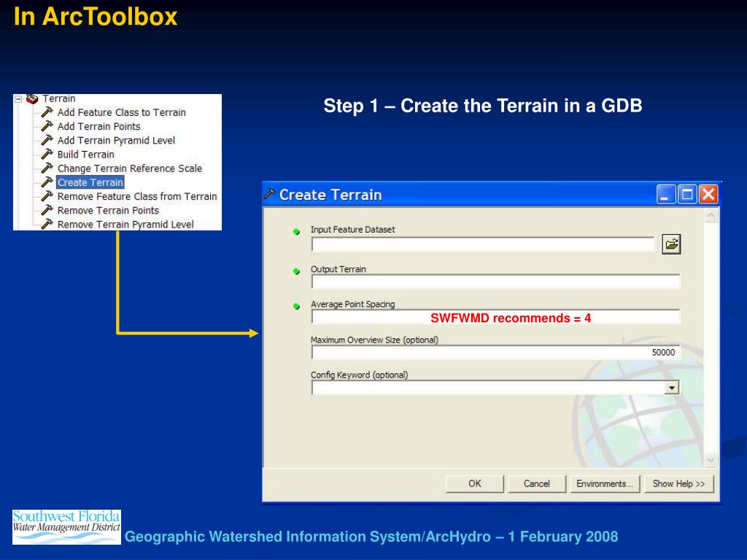Image resolution: width=747 pixels, height=560 pixels.
Task: Click hammer icon beside Remove Terrain Pyramid Level
Action: (x=47, y=225)
